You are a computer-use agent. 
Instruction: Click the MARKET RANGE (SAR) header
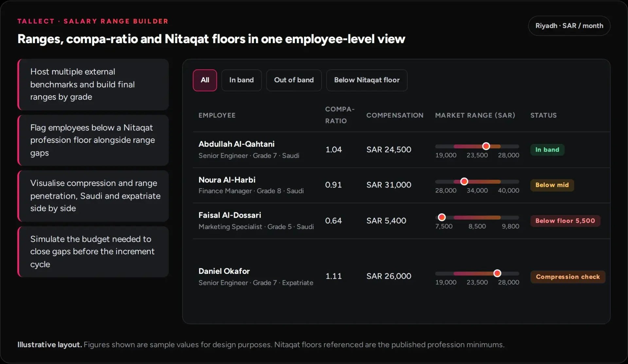point(475,115)
